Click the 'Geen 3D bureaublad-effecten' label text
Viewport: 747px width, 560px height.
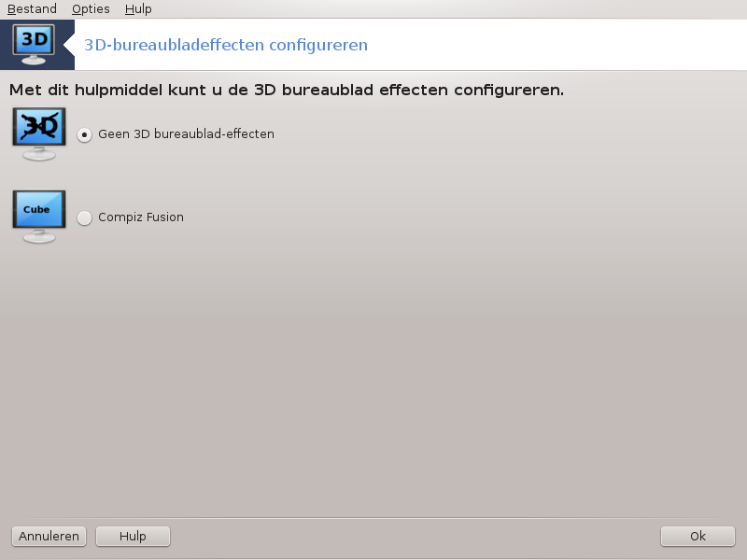[186, 134]
